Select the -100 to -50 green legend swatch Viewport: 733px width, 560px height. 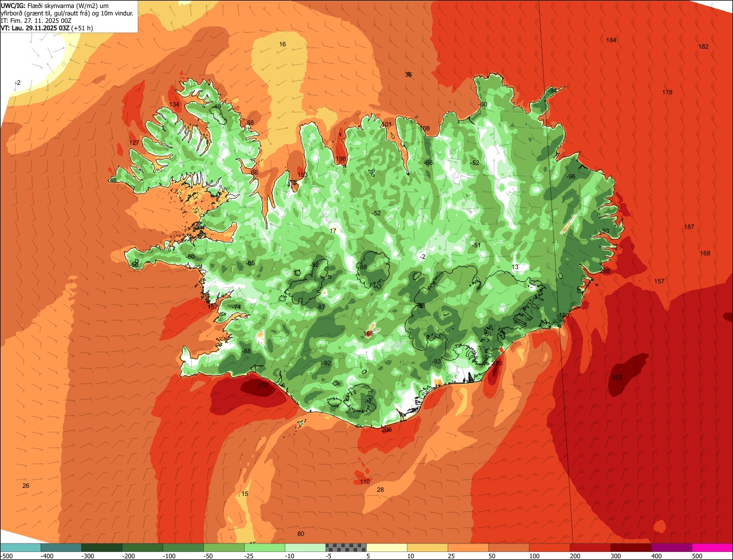tap(183, 547)
